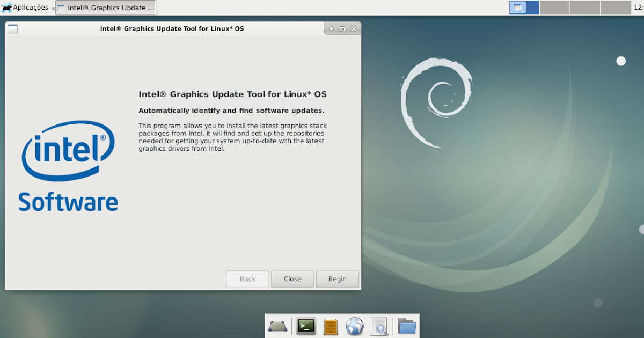Select Intel Graphics Update taskbar window button
644x338 pixels.
click(106, 8)
